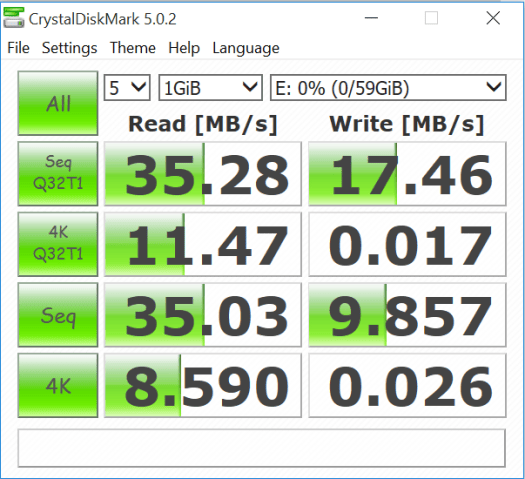Click the Seq Q32T1 read result 35.28
Image resolution: width=525 pixels, height=479 pixels.
pos(203,174)
